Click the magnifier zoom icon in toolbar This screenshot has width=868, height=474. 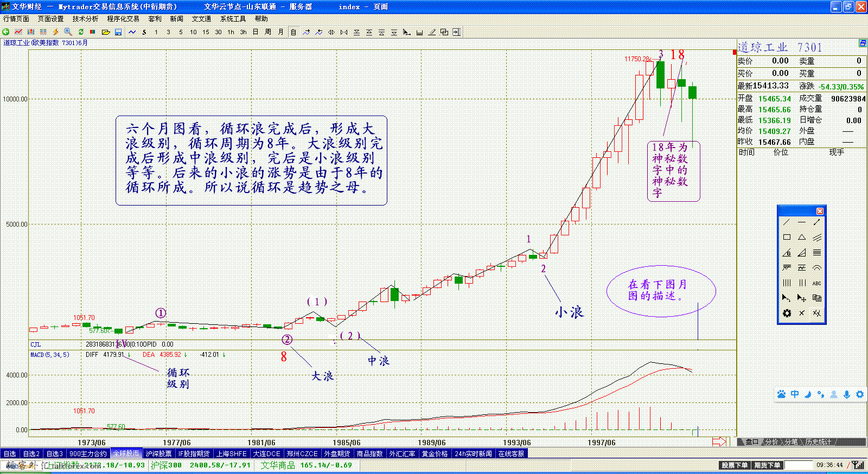click(68, 32)
